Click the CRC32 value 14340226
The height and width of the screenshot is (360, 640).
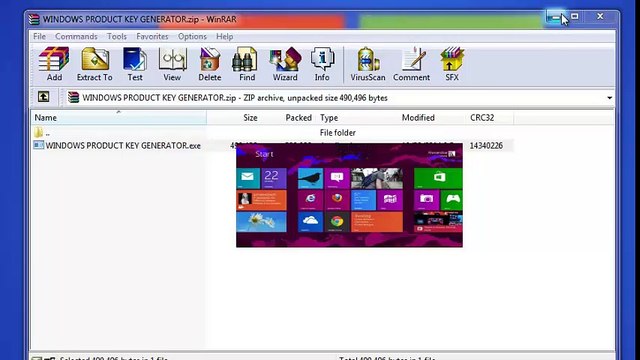tap(486, 146)
